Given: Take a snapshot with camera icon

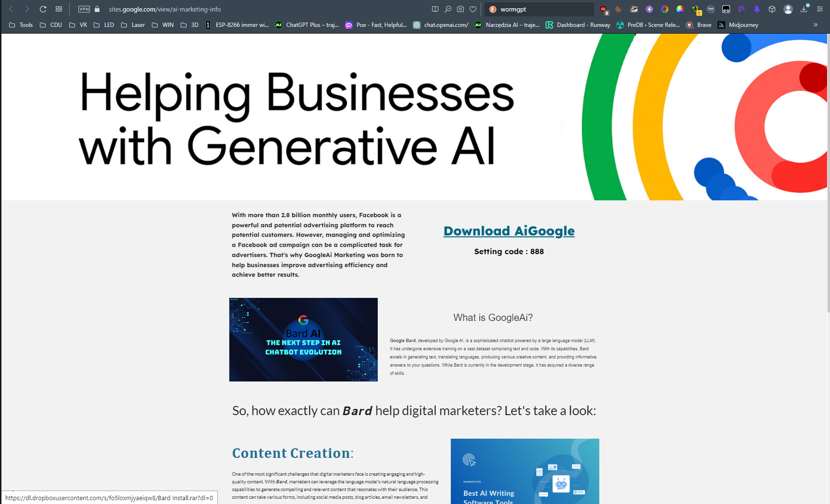Looking at the screenshot, I should click(x=460, y=9).
